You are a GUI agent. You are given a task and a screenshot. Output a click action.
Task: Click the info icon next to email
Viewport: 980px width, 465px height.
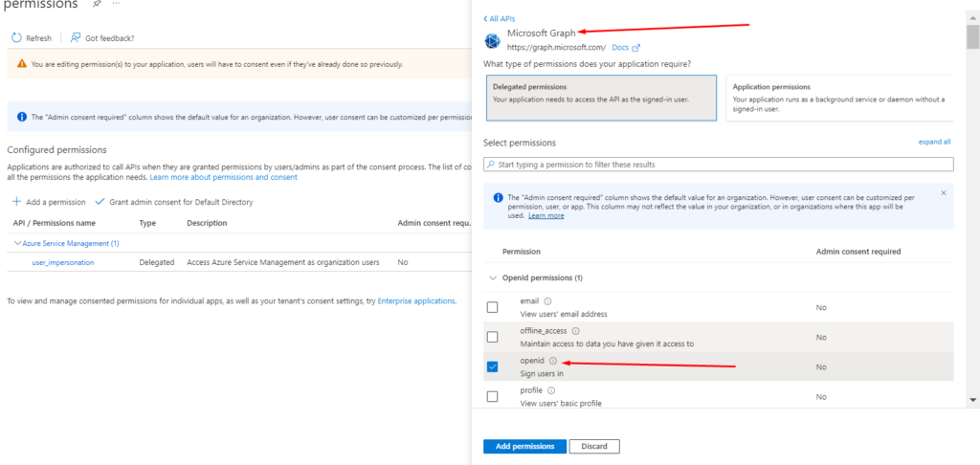point(547,301)
